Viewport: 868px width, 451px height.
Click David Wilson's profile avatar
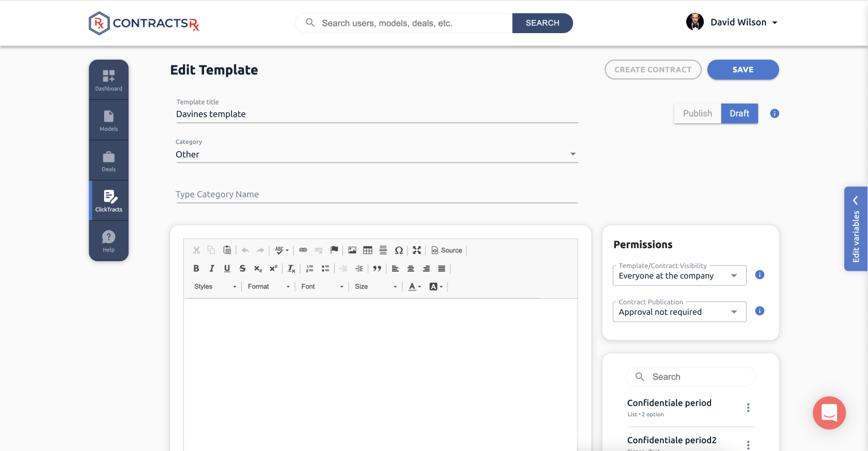695,22
